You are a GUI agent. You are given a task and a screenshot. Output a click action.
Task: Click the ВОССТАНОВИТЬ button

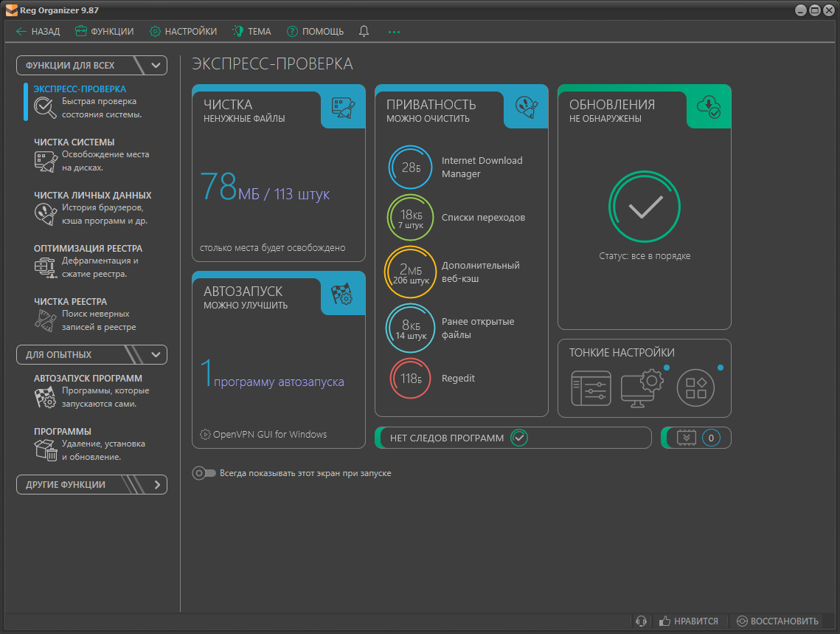(x=778, y=621)
